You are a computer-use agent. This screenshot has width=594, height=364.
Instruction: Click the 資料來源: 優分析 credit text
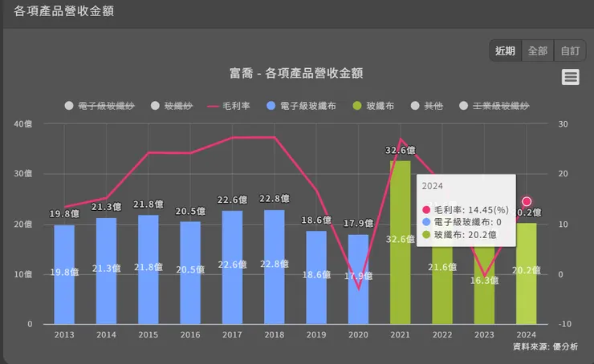pos(546,346)
